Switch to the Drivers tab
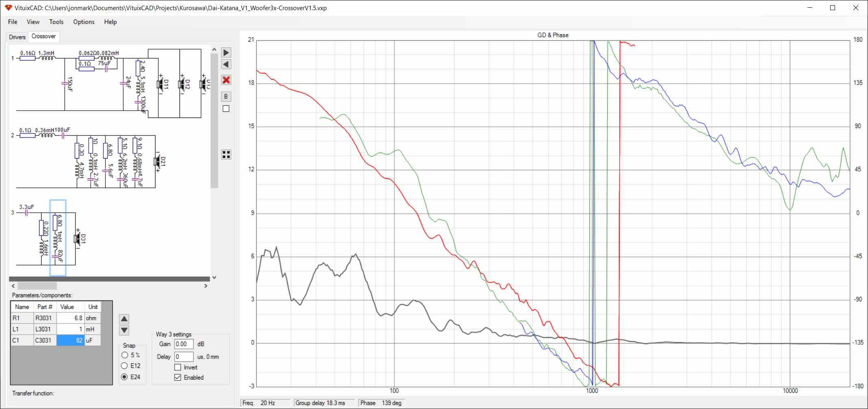The height and width of the screenshot is (409, 868). (x=17, y=37)
